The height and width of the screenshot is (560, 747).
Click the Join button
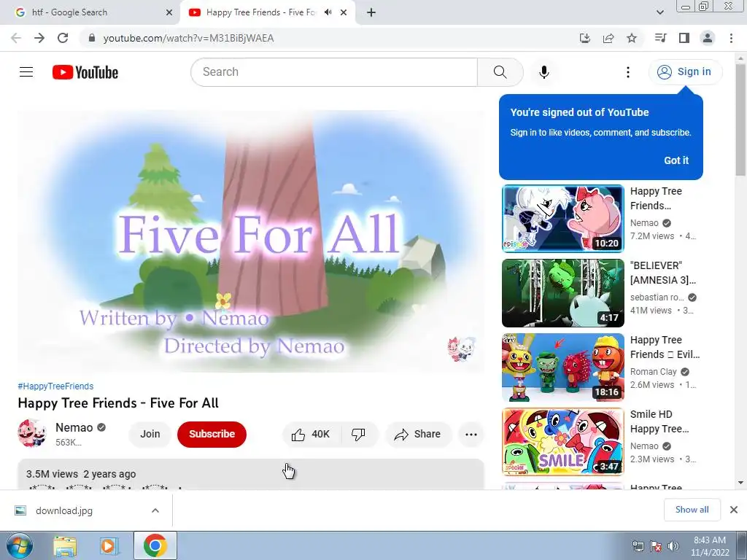(x=150, y=434)
